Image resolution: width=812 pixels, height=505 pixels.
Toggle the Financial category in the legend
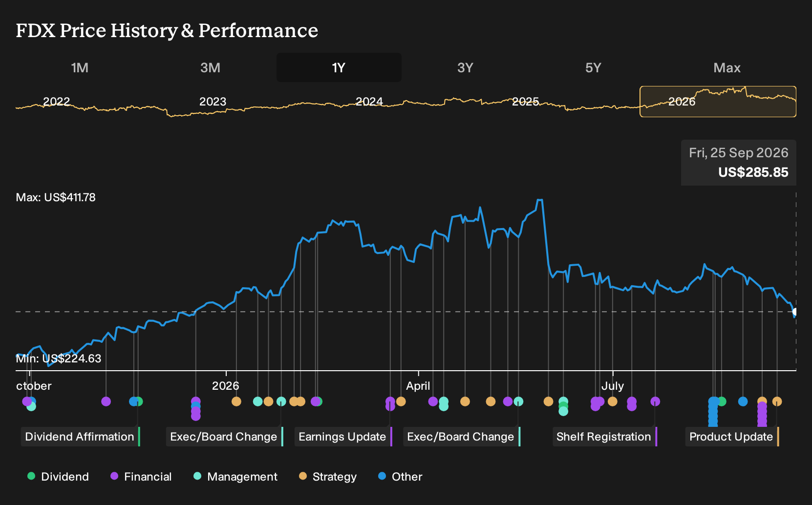coord(141,477)
